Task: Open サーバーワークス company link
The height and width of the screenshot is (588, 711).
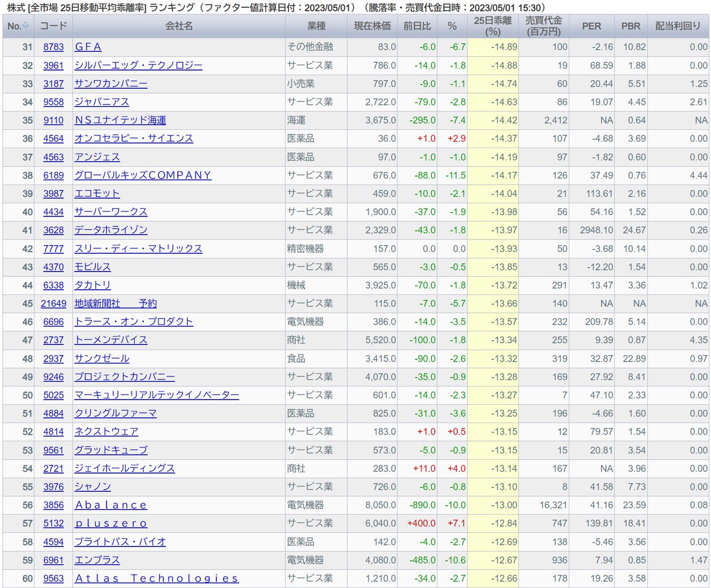Action: [111, 212]
